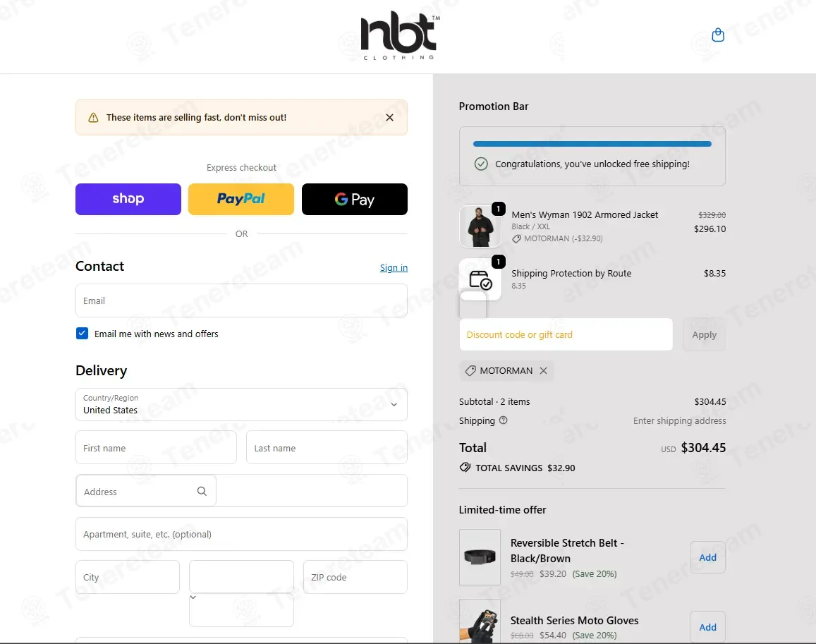
Task: Click the Total Savings tag icon
Action: coord(465,468)
